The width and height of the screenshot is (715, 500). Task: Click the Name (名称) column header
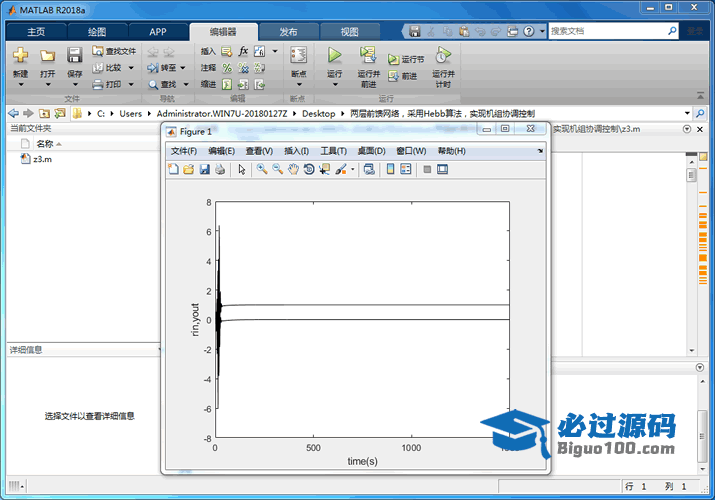click(x=45, y=144)
